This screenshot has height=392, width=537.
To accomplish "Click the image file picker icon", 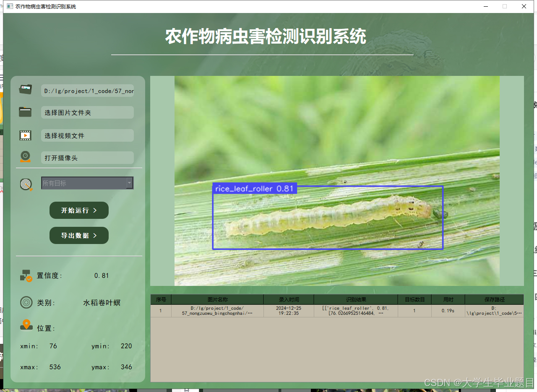I will point(26,89).
